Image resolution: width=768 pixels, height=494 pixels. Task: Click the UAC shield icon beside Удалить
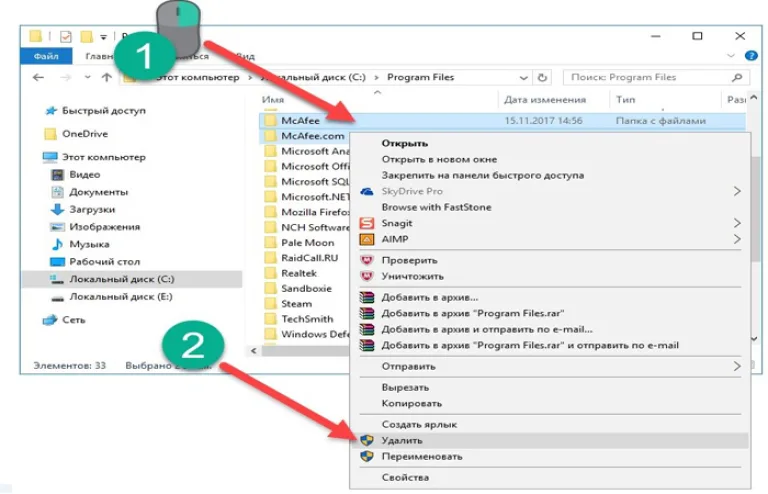pos(367,440)
